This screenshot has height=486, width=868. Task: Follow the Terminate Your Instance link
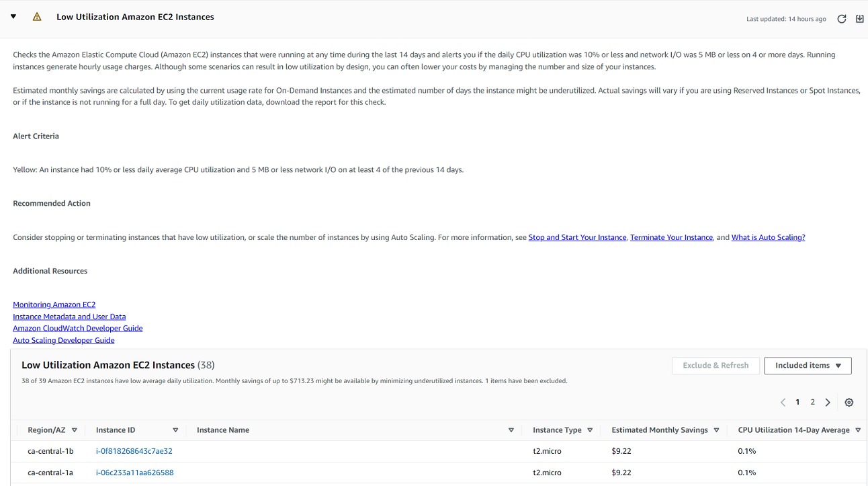click(x=670, y=237)
